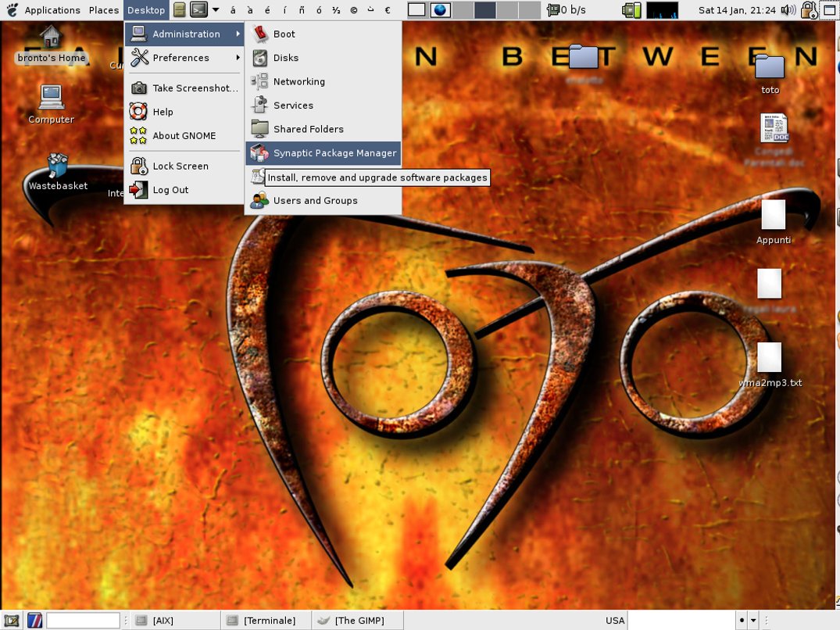Open the volume control speaker icon
The width and height of the screenshot is (840, 630).
[x=788, y=9]
